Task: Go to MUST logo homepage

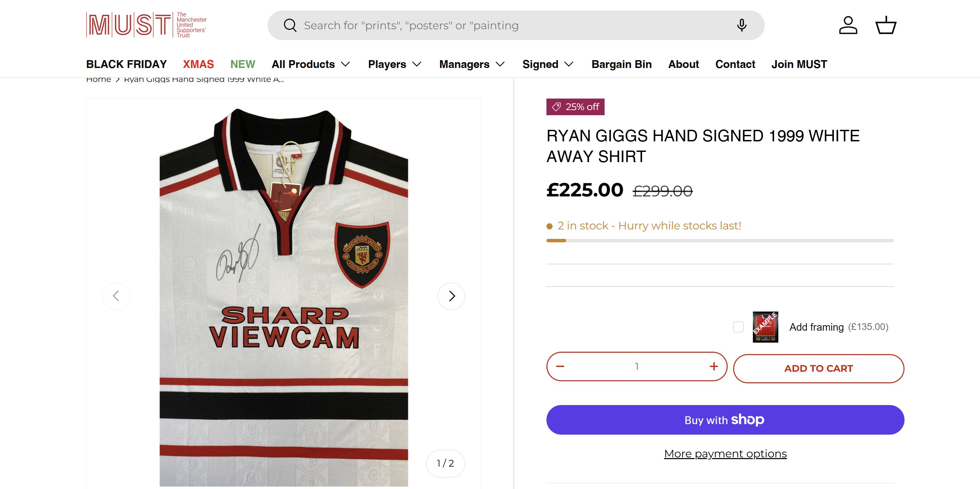Action: click(x=147, y=25)
